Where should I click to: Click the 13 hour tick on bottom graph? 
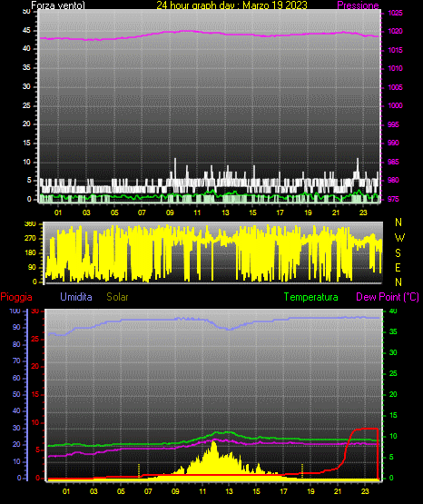coord(229,491)
